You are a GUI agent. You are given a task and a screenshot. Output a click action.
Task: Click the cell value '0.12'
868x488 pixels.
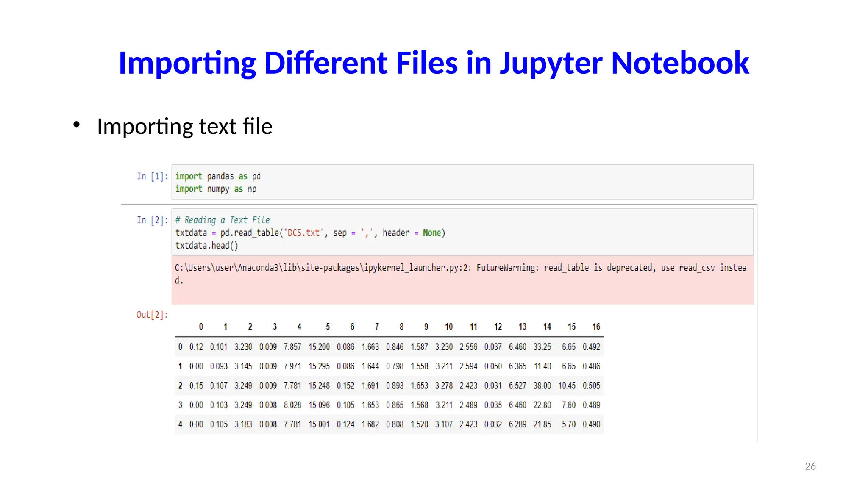pos(196,347)
